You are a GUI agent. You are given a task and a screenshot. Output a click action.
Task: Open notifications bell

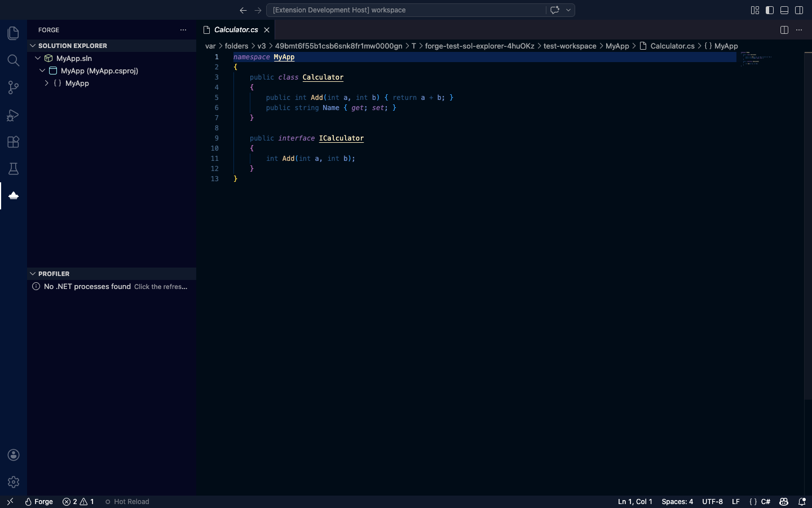tap(802, 501)
